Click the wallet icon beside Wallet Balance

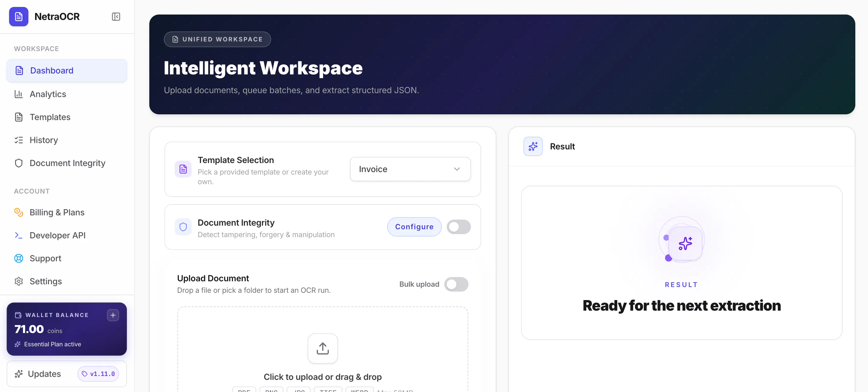coord(18,315)
